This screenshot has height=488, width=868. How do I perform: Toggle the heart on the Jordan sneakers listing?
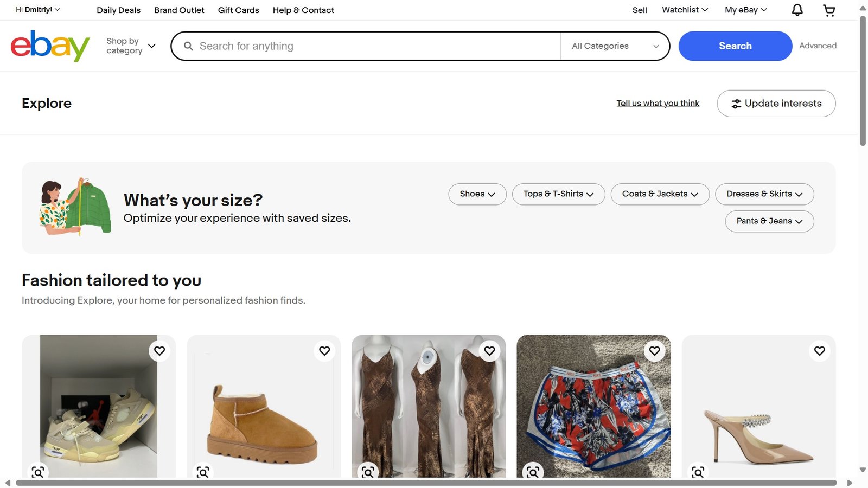(159, 351)
